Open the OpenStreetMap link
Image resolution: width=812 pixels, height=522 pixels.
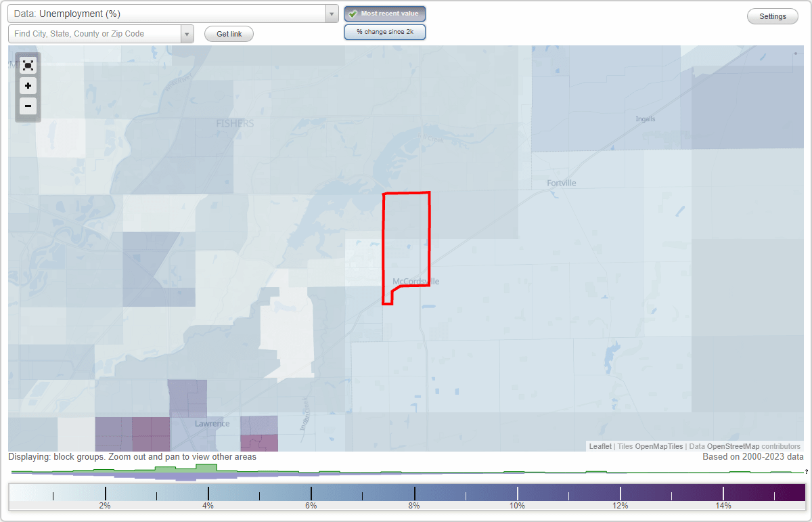pyautogui.click(x=734, y=446)
